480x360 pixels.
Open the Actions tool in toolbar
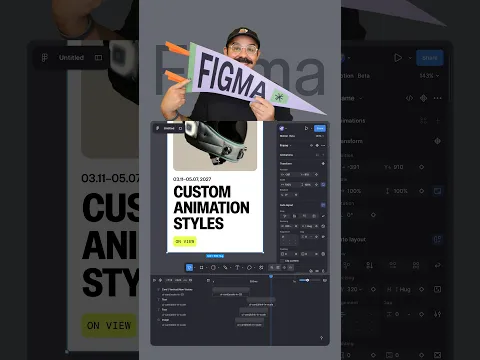[261, 267]
